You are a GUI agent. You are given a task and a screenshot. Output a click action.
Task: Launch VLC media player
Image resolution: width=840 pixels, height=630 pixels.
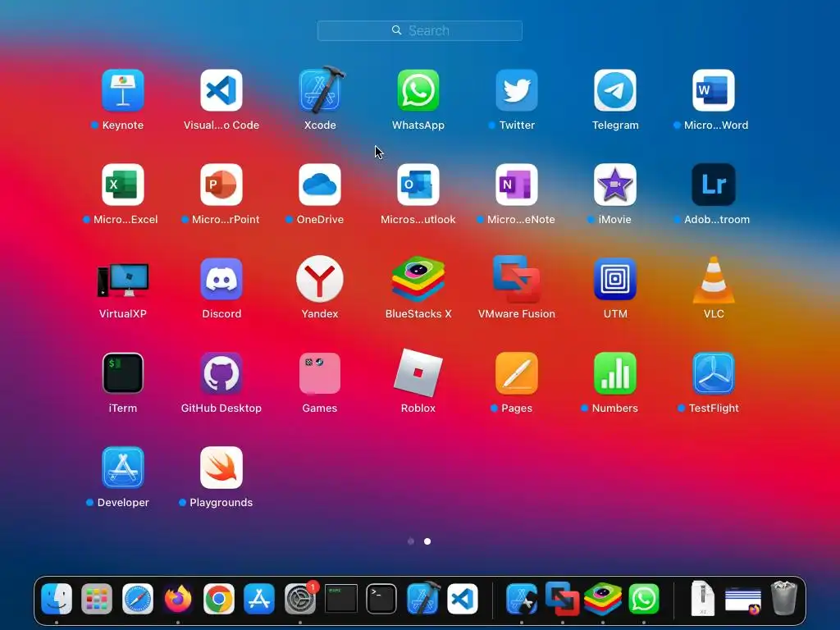pyautogui.click(x=714, y=279)
